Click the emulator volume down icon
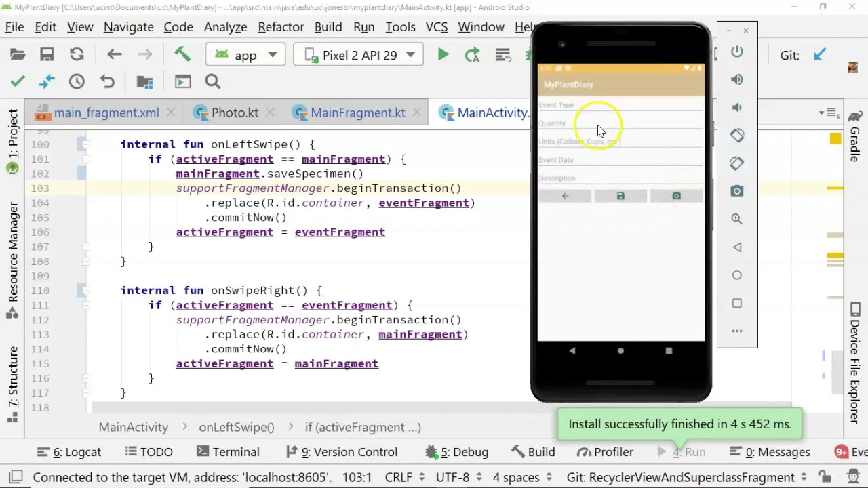This screenshot has width=868, height=488. tap(737, 107)
